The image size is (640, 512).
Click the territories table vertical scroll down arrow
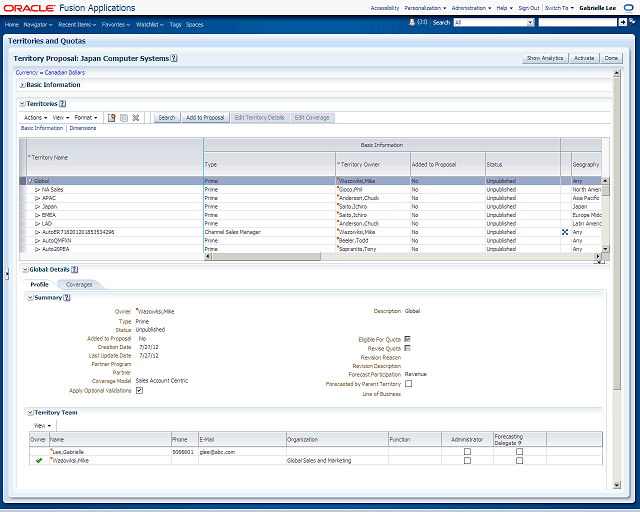pos(605,249)
